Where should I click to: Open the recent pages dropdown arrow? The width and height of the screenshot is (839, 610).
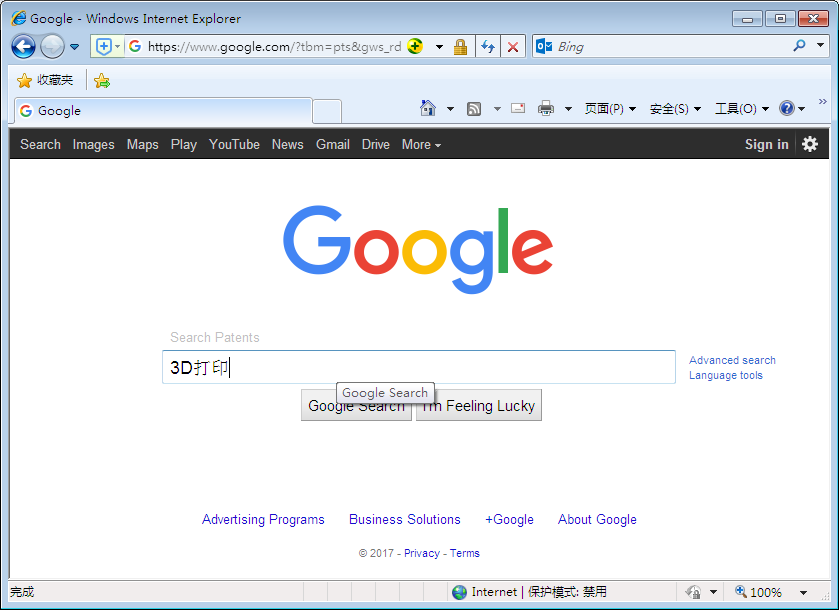pos(75,47)
